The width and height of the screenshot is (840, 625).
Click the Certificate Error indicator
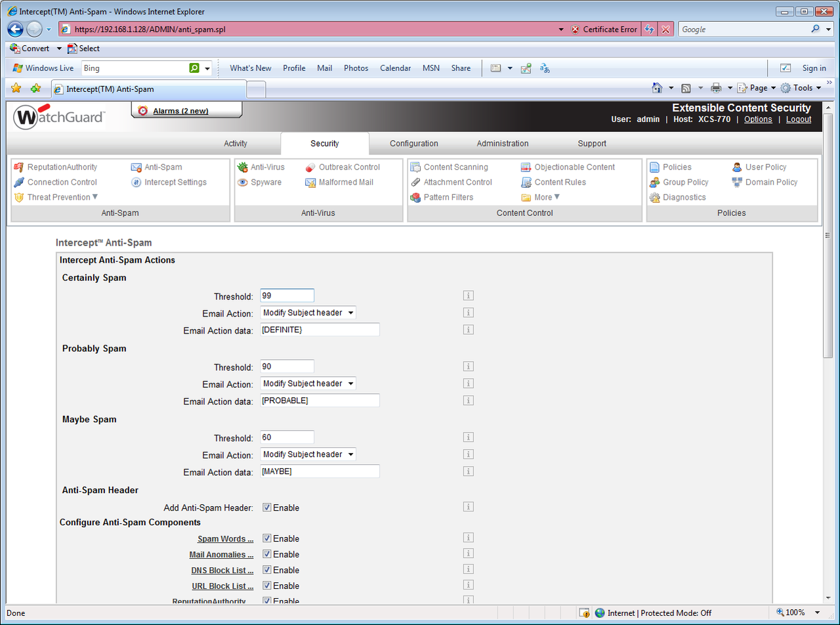(604, 30)
